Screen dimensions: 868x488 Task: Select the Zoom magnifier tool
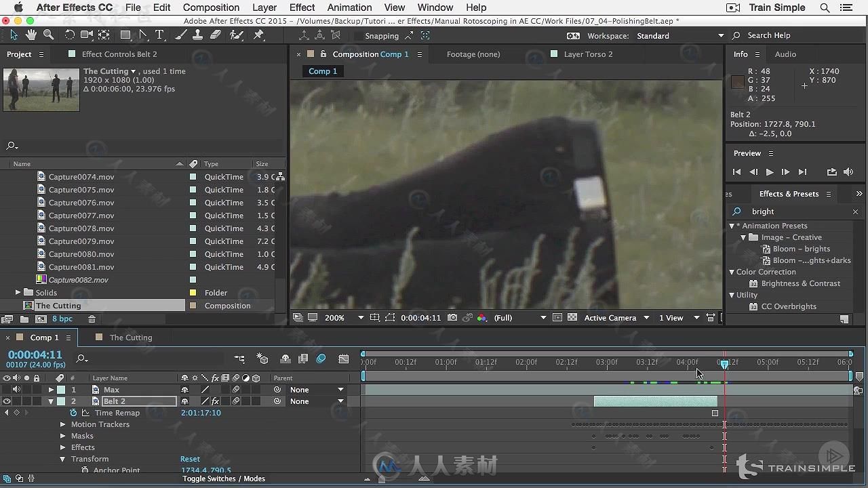click(x=48, y=35)
